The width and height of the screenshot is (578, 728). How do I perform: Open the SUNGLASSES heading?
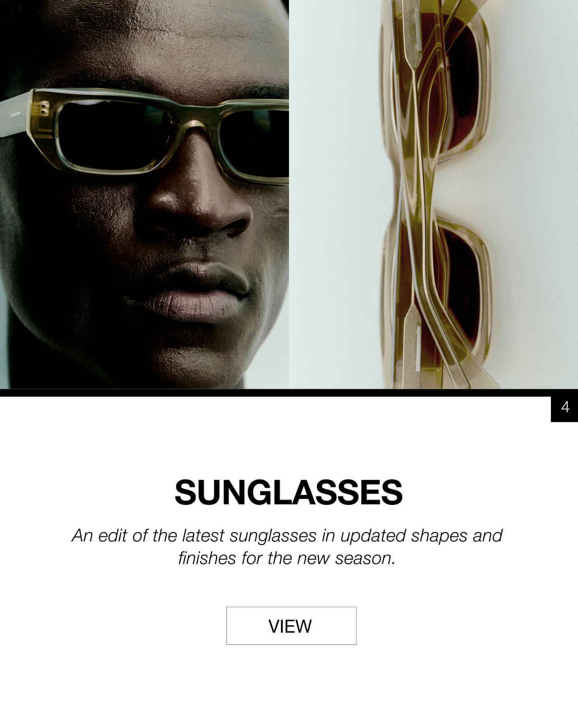click(x=289, y=492)
